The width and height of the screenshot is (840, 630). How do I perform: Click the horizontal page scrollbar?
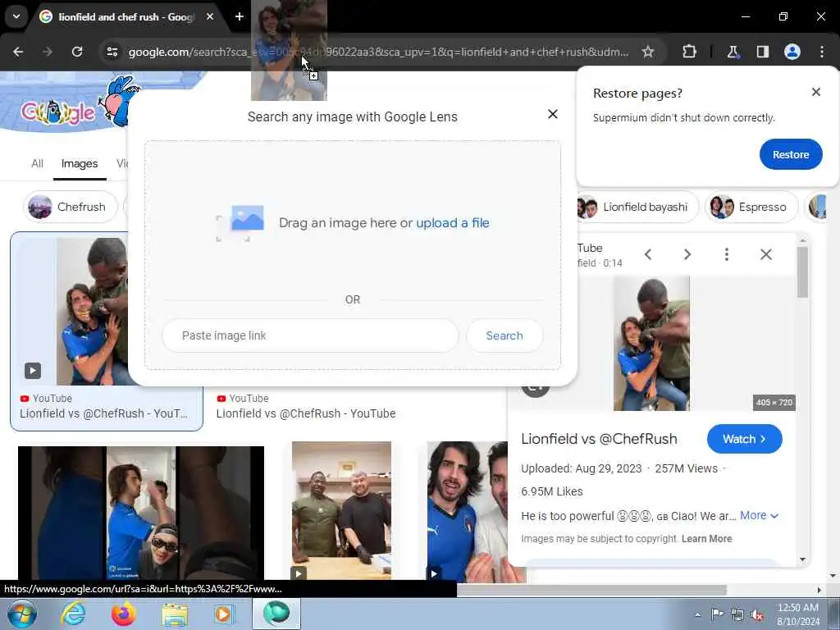(x=591, y=590)
